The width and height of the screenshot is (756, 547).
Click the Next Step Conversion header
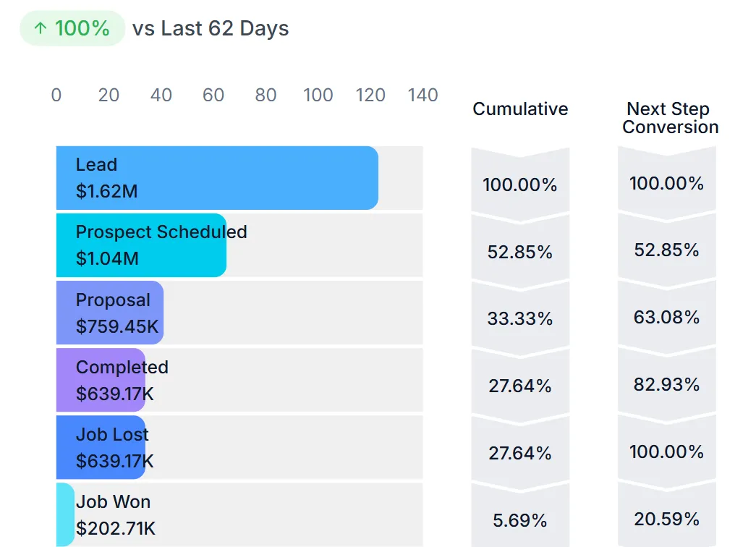[670, 118]
